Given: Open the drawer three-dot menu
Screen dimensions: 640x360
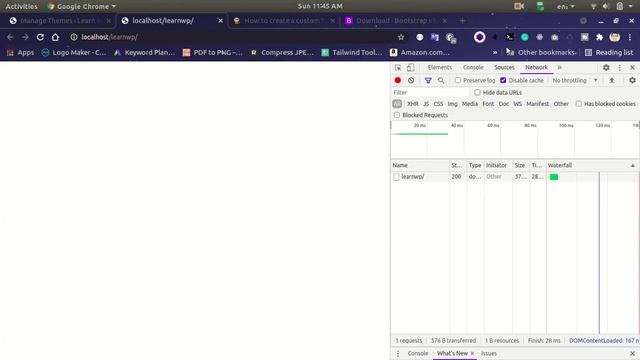Looking at the screenshot, I should click(398, 353).
